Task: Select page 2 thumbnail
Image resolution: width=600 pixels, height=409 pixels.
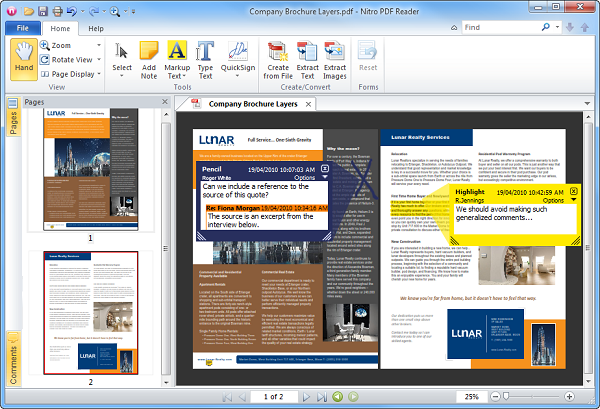Action: click(91, 313)
